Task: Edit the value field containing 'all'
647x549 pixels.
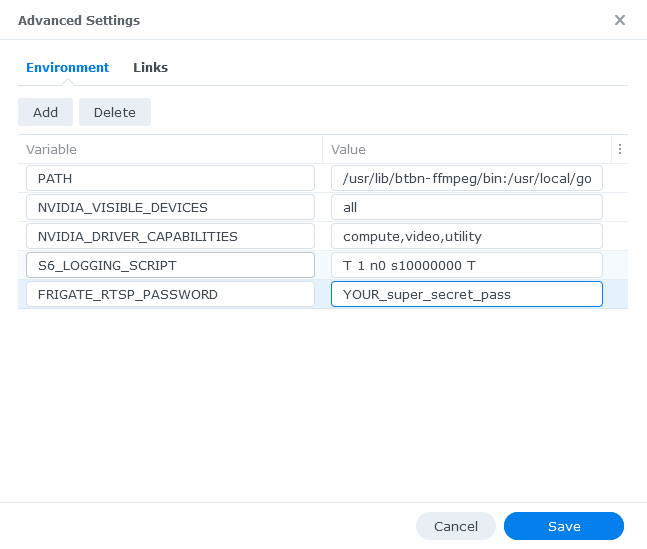Action: point(467,207)
